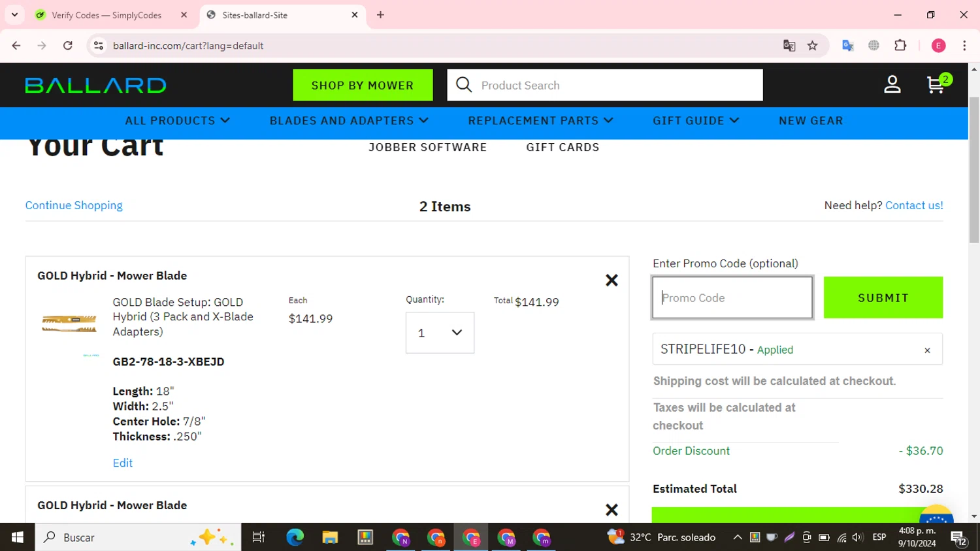The width and height of the screenshot is (980, 551).
Task: Reload the current page
Action: (68, 46)
